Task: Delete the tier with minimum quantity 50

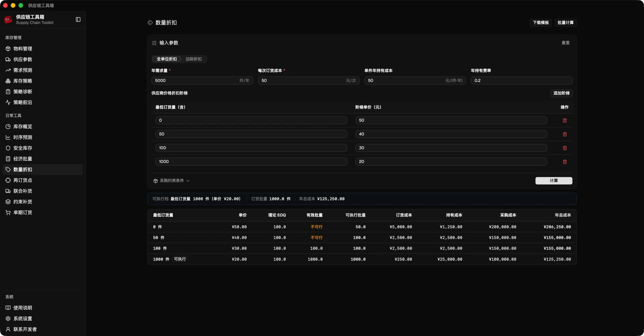Action: pos(565,134)
